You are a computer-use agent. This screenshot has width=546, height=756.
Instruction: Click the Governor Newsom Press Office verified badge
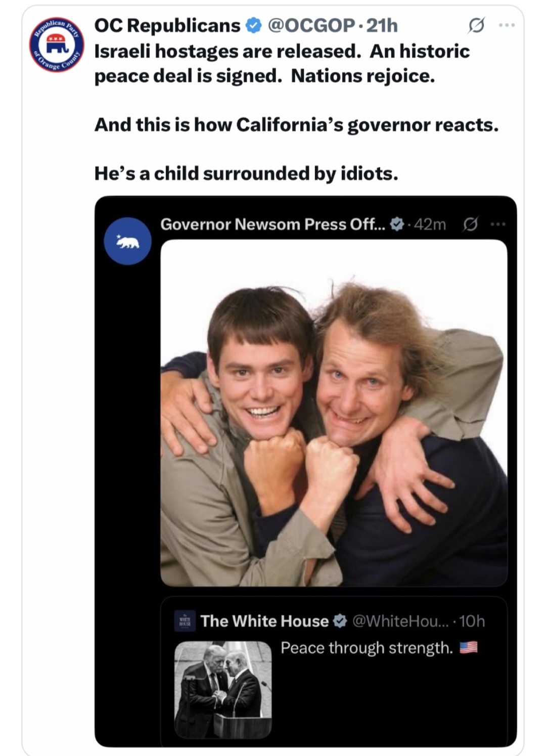(398, 224)
